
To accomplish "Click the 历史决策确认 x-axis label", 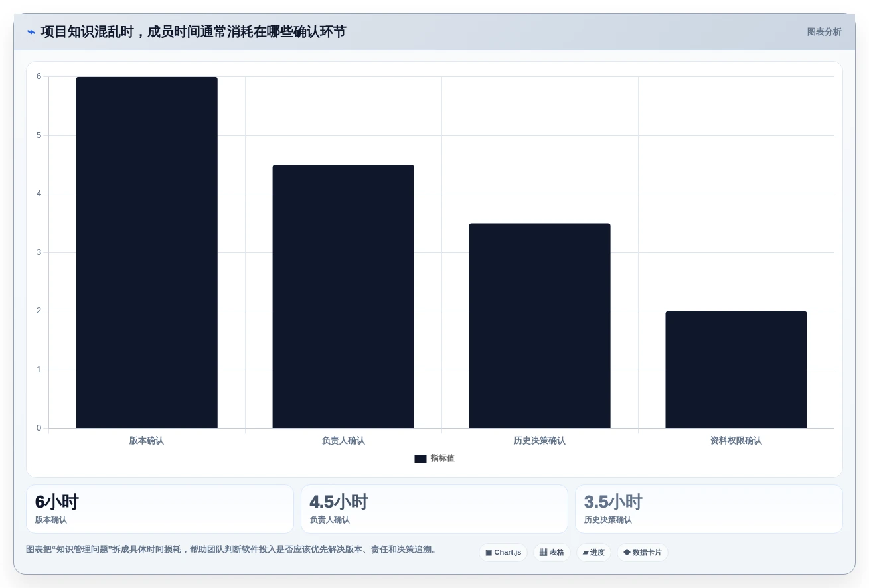I will pyautogui.click(x=540, y=441).
